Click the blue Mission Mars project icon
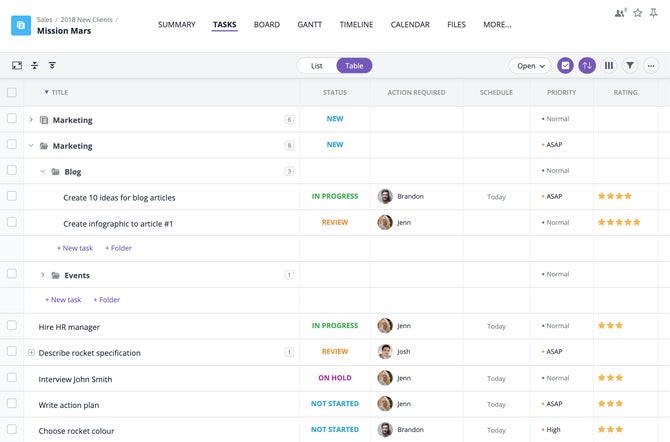The height and width of the screenshot is (442, 670). coord(21,26)
